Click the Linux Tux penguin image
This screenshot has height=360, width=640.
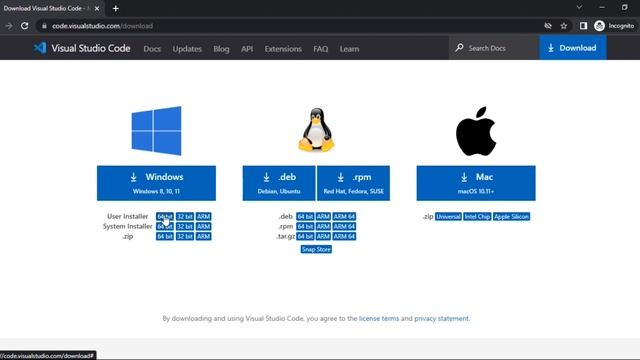(x=316, y=130)
